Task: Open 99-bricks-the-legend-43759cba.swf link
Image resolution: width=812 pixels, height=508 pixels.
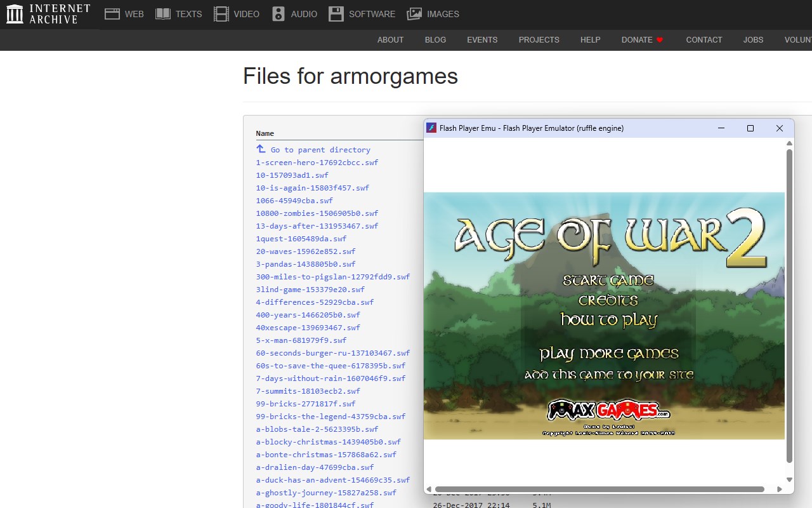Action: [331, 417]
